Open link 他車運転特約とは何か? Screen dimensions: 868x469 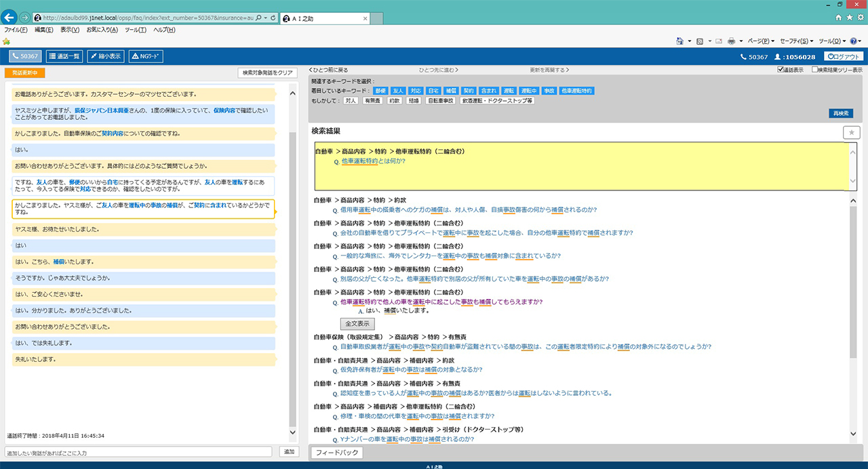pyautogui.click(x=374, y=161)
